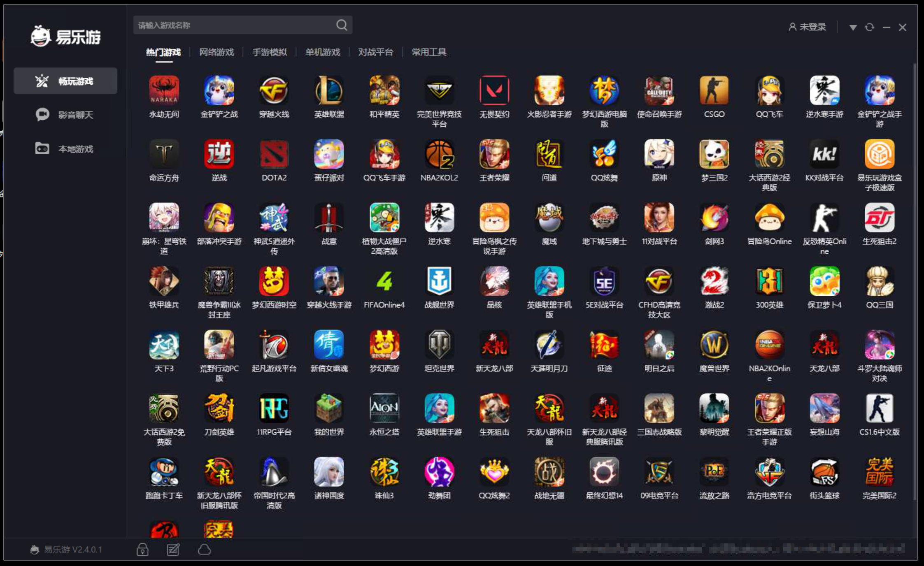Viewport: 924px width, 566px height.
Task: Open 无畏契约 game icon
Action: tap(494, 90)
